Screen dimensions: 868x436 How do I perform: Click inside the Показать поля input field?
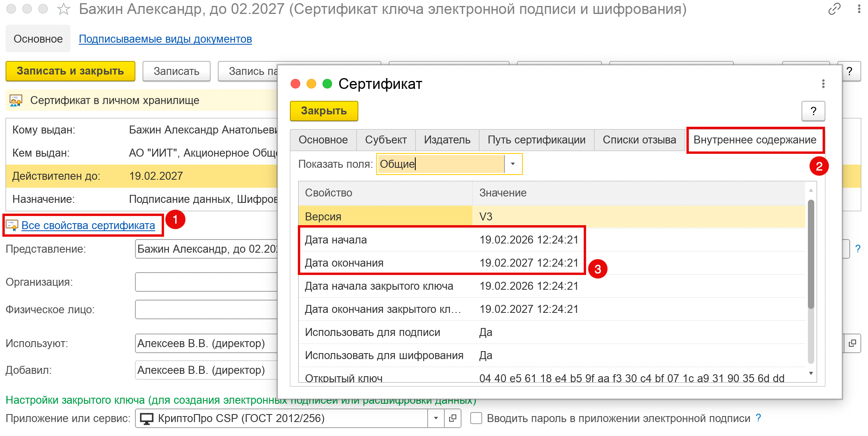[x=440, y=164]
